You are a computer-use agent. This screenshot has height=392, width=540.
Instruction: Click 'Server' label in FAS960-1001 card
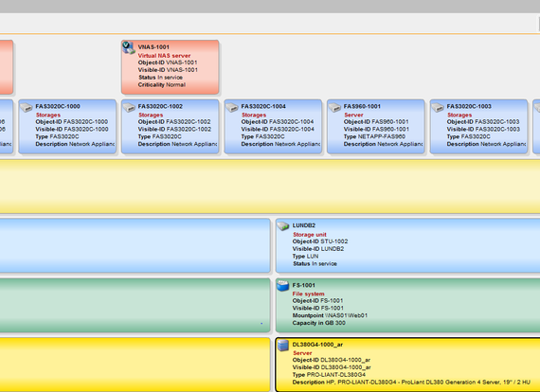pos(353,115)
